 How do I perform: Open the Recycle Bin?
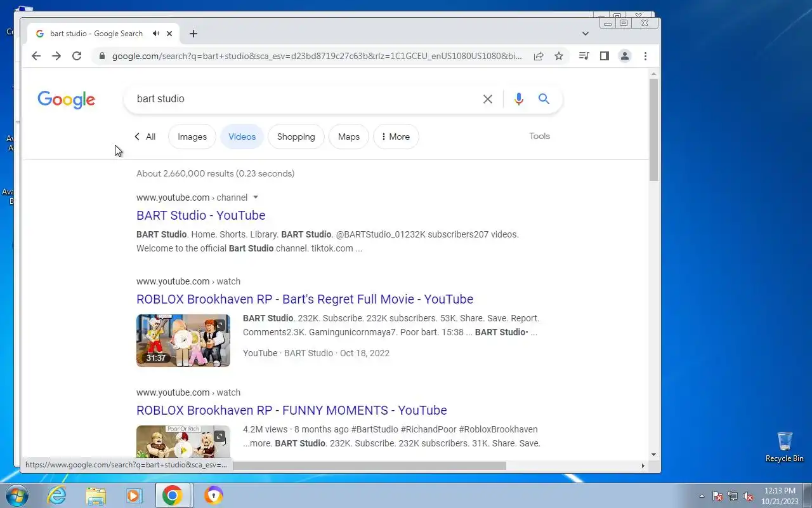785,447
